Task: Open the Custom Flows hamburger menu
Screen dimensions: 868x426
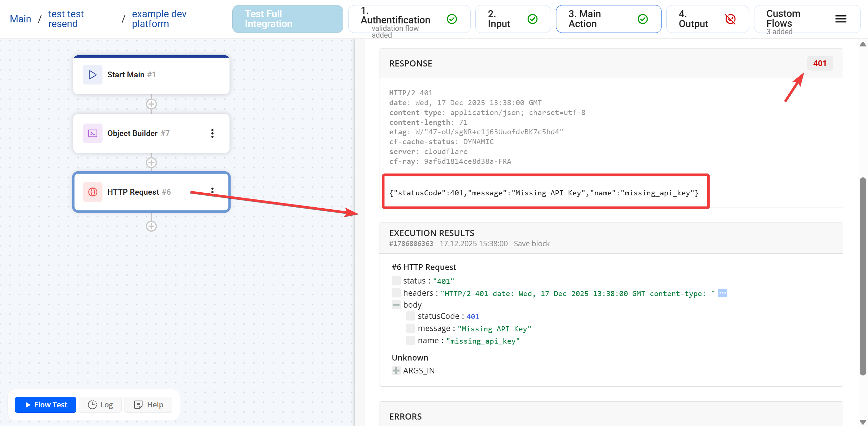Action: [x=841, y=19]
